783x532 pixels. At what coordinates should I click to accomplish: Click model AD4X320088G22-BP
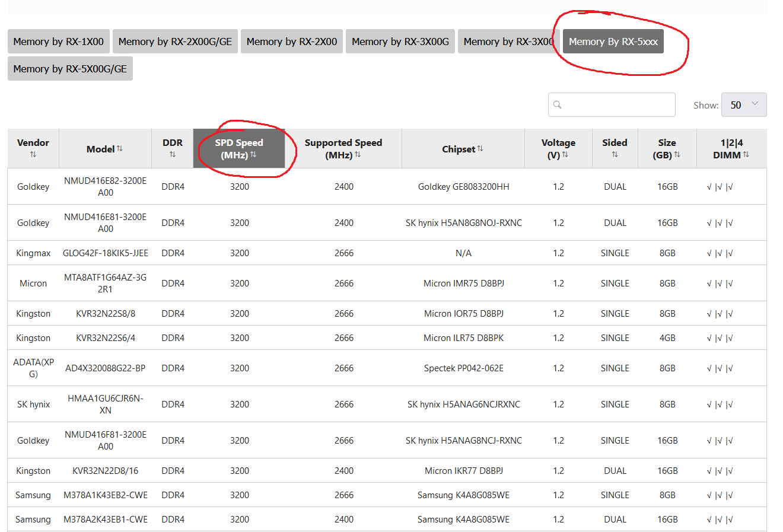(106, 368)
